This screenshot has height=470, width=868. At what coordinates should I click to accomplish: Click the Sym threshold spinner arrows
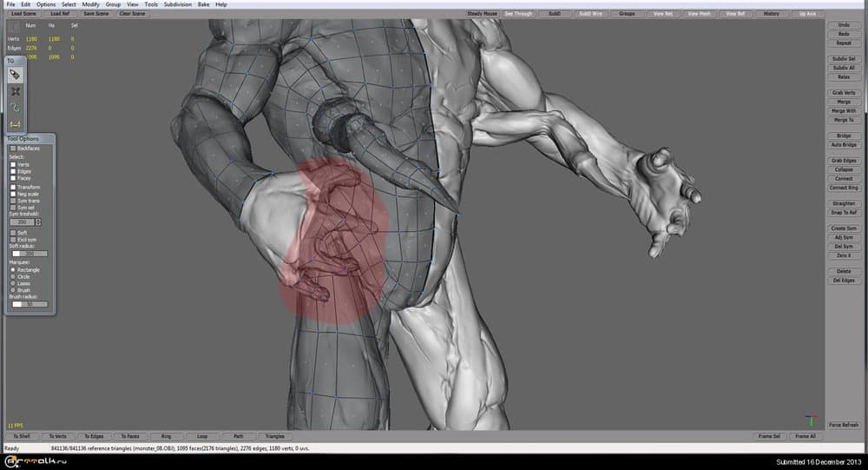point(38,222)
